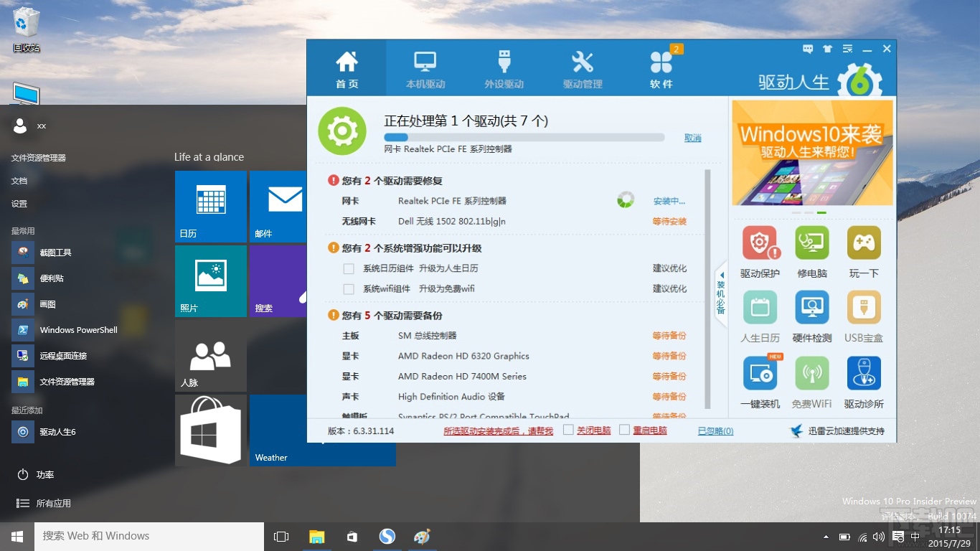Open the 驱动保护 (Driver Protection) tool
980x551 pixels.
760,243
